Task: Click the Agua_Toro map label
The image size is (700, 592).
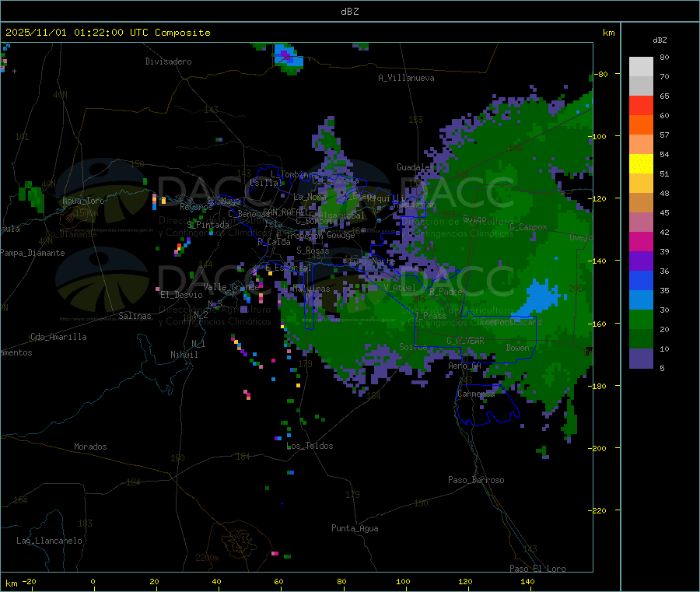Action: (x=83, y=201)
